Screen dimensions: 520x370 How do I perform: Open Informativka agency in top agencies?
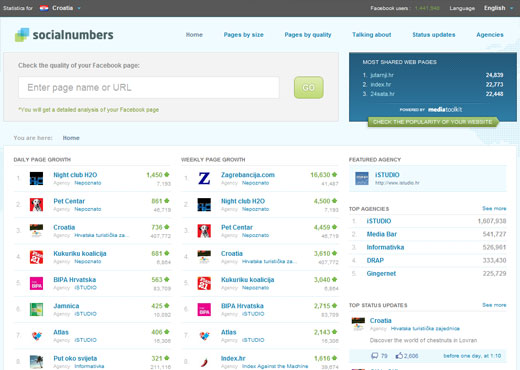tap(385, 247)
